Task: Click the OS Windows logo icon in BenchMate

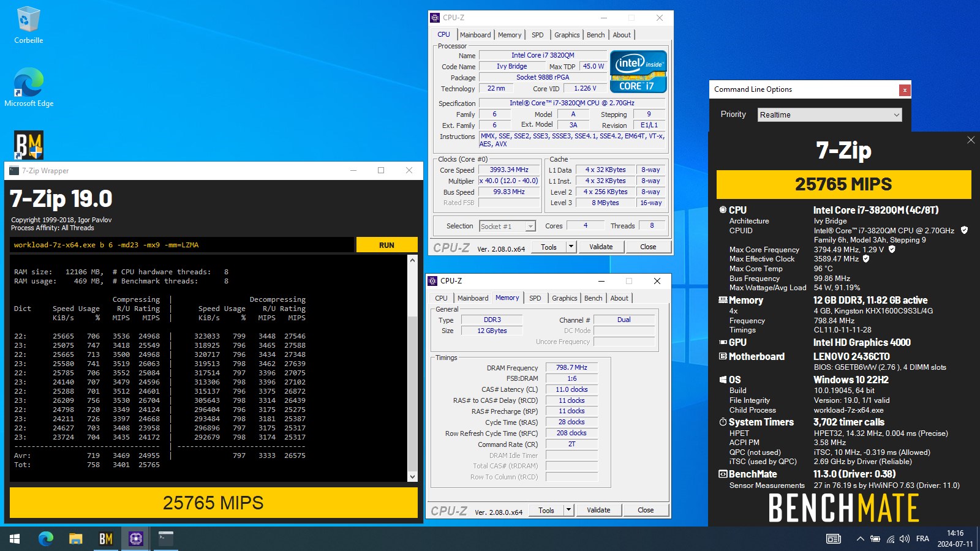Action: pos(723,380)
